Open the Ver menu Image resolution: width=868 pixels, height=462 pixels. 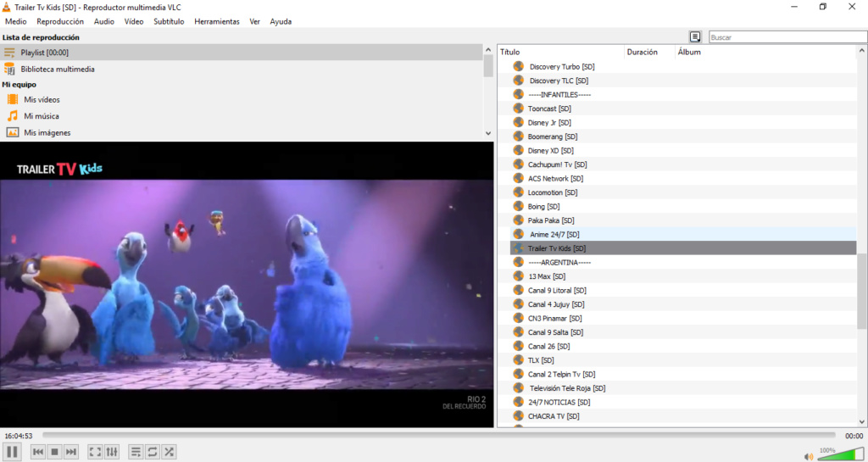click(x=254, y=21)
